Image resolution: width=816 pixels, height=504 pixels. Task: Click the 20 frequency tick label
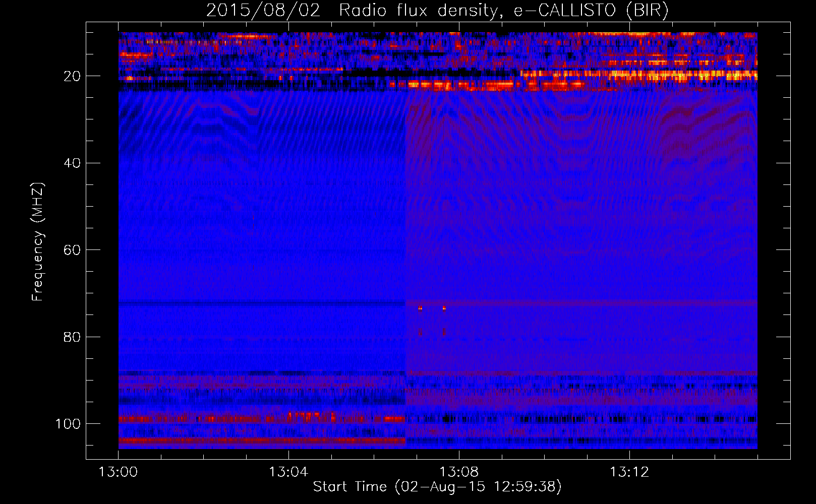[x=72, y=76]
